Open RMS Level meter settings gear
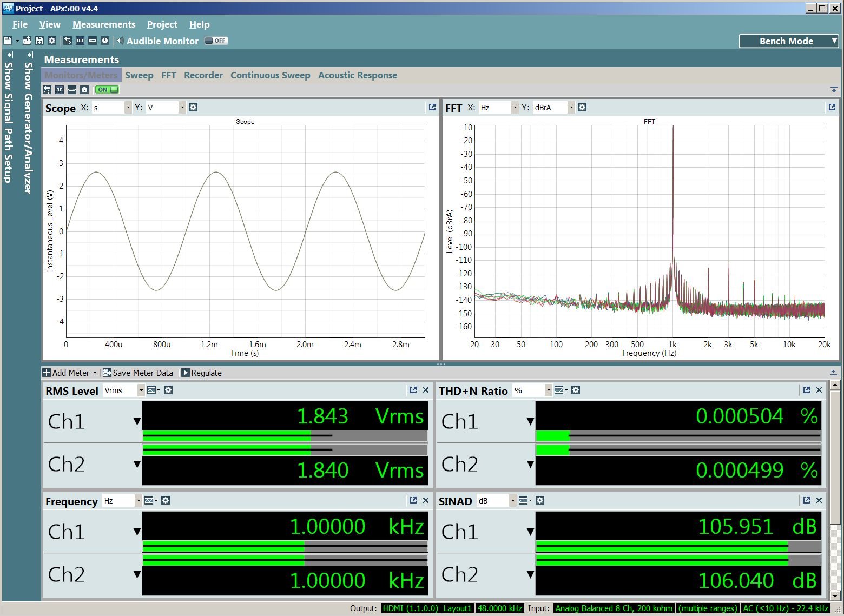Image resolution: width=844 pixels, height=616 pixels. pos(168,390)
